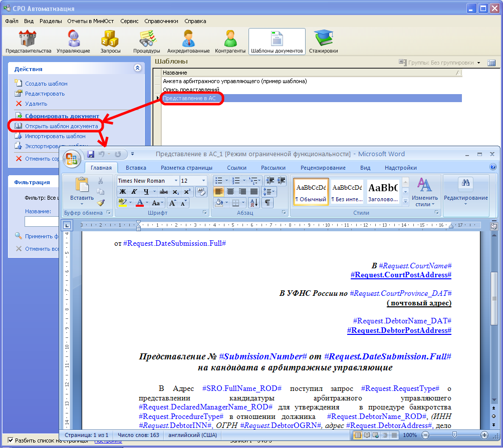The width and height of the screenshot is (503, 448).
Task: Open the Управляющие toolbar section
Action: pos(73,42)
